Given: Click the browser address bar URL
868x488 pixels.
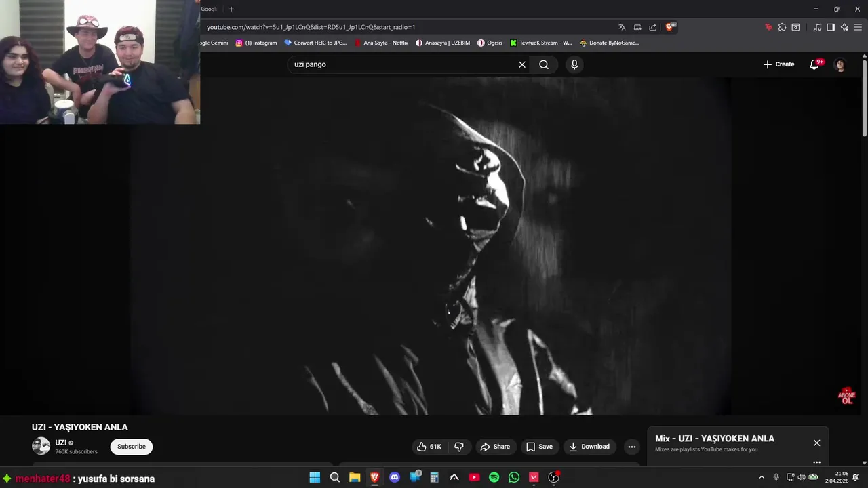Looking at the screenshot, I should coord(311,27).
